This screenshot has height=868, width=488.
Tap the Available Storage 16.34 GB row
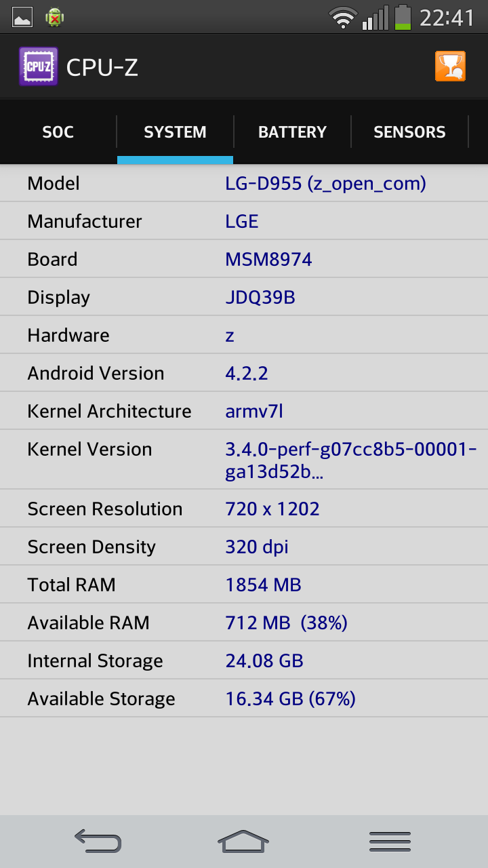244,698
